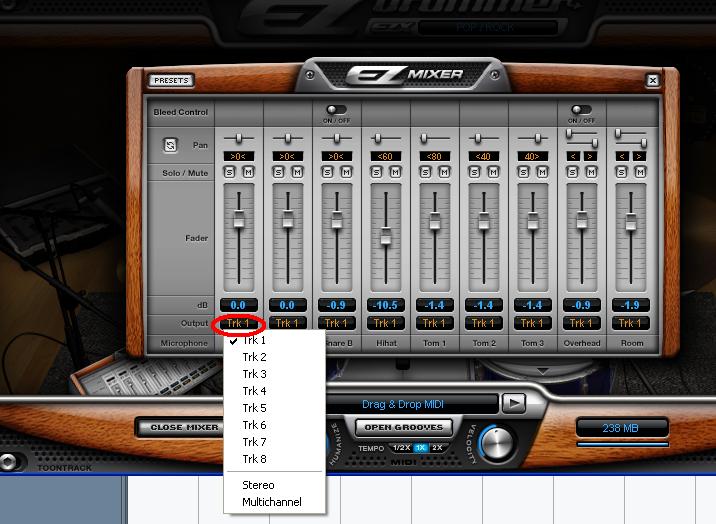The height and width of the screenshot is (524, 716).
Task: Set tempo to 2X
Action: [x=437, y=448]
